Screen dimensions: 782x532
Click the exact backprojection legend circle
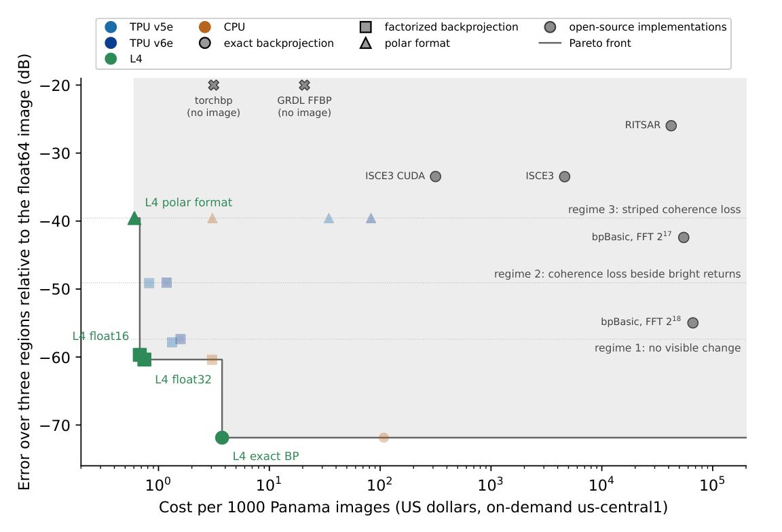(x=204, y=43)
